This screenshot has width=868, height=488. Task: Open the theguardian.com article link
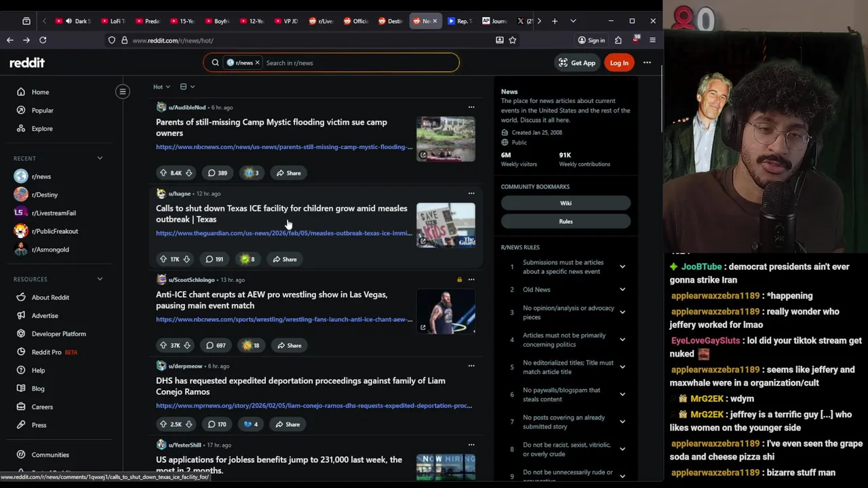(x=283, y=233)
